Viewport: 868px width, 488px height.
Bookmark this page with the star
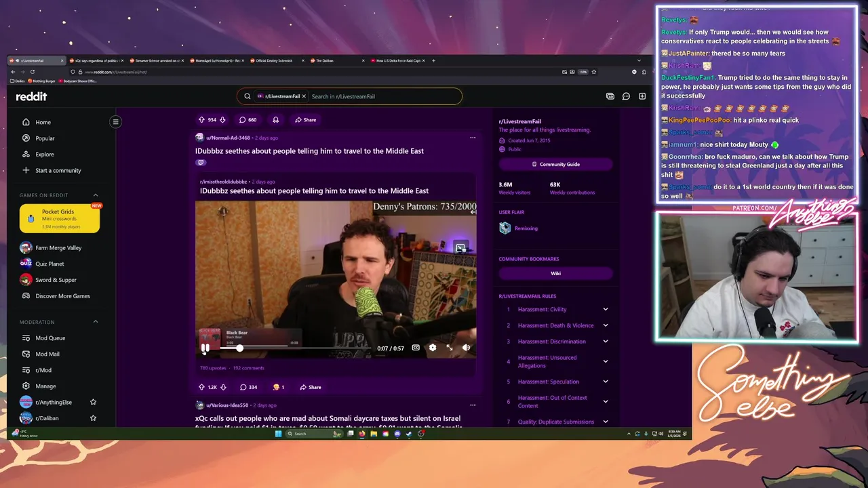(x=594, y=72)
